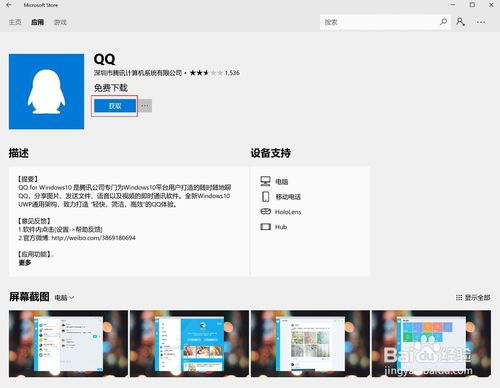Close the Microsoft Store window
This screenshot has width=500, height=388.
(x=491, y=5)
